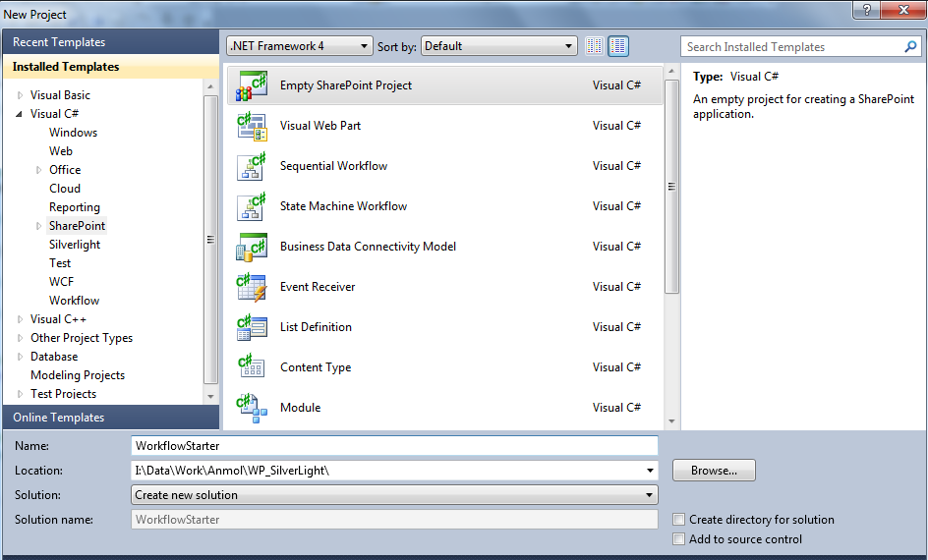Expand the Visual Basic node
Screen dimensions: 928x560
(20, 95)
